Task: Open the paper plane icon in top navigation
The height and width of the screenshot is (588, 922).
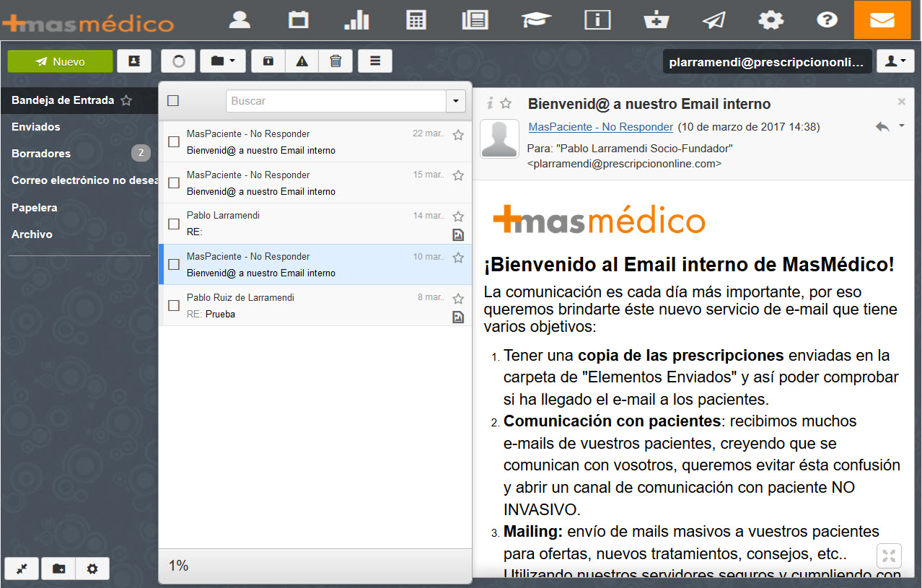Action: 714,19
